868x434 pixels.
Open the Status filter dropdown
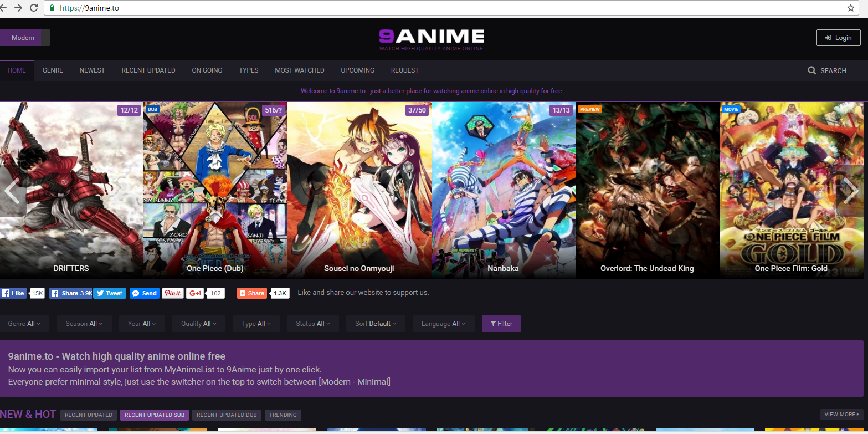(x=313, y=324)
